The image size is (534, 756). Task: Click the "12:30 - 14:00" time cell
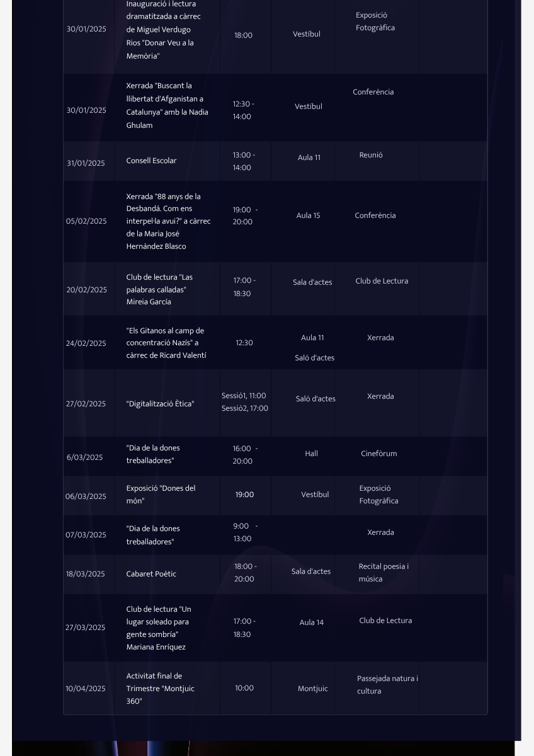[244, 110]
